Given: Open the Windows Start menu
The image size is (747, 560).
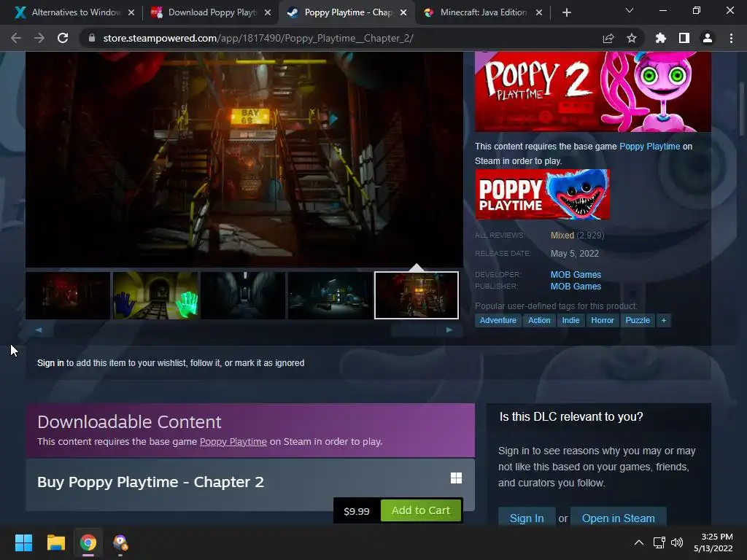Looking at the screenshot, I should pos(23,542).
